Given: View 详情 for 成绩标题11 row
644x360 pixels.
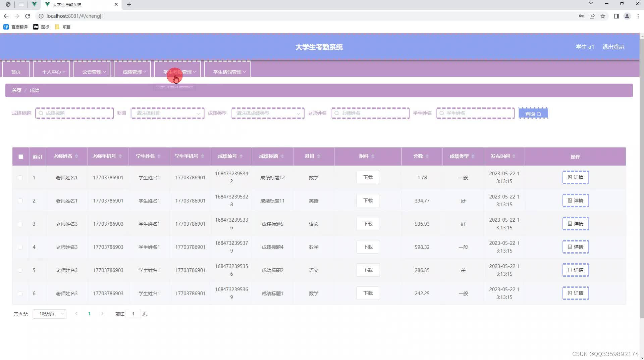Looking at the screenshot, I should pyautogui.click(x=575, y=200).
